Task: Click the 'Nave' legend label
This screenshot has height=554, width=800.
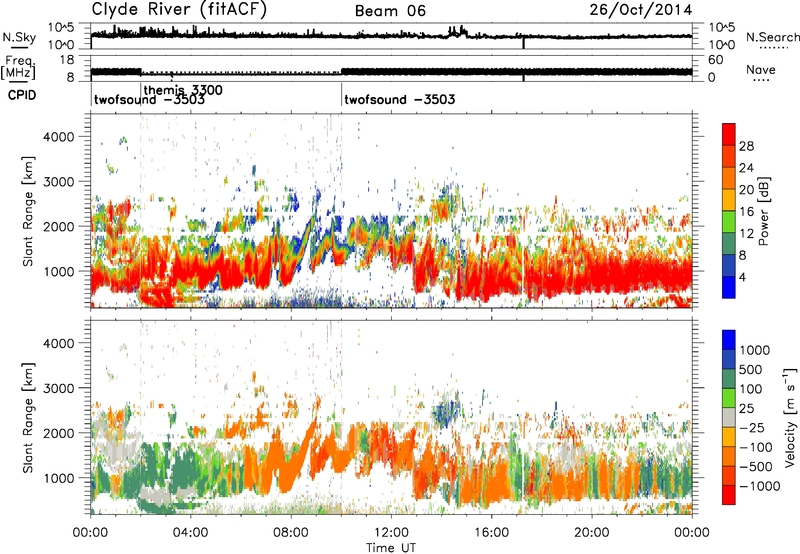Action: click(761, 69)
